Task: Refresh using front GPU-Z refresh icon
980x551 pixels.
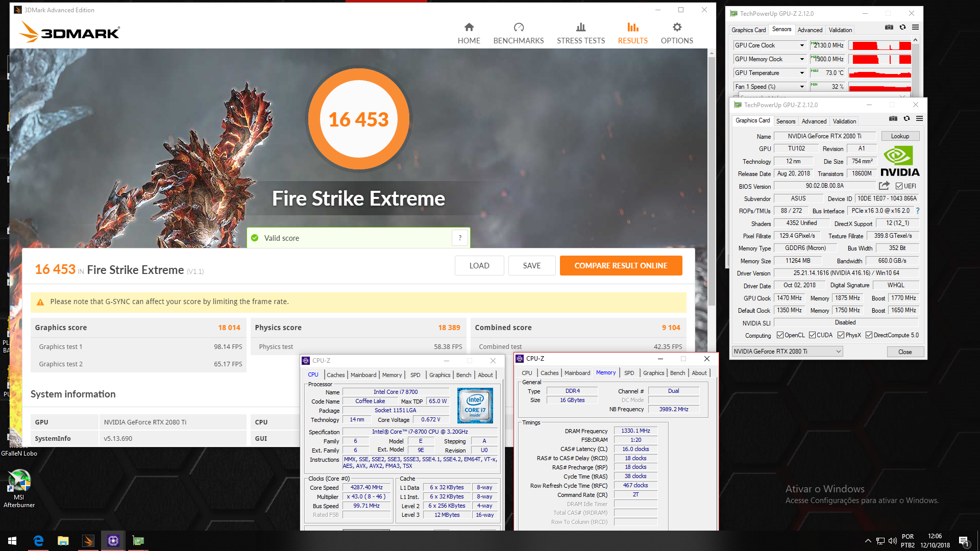Action: (x=906, y=118)
